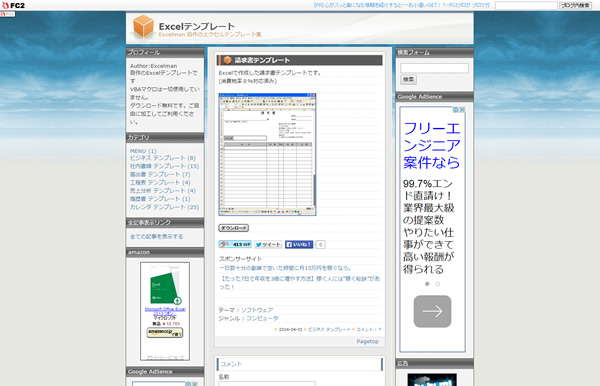This screenshot has width=600, height=386.
Task: Open the first sponsor site link
Action: click(x=285, y=268)
